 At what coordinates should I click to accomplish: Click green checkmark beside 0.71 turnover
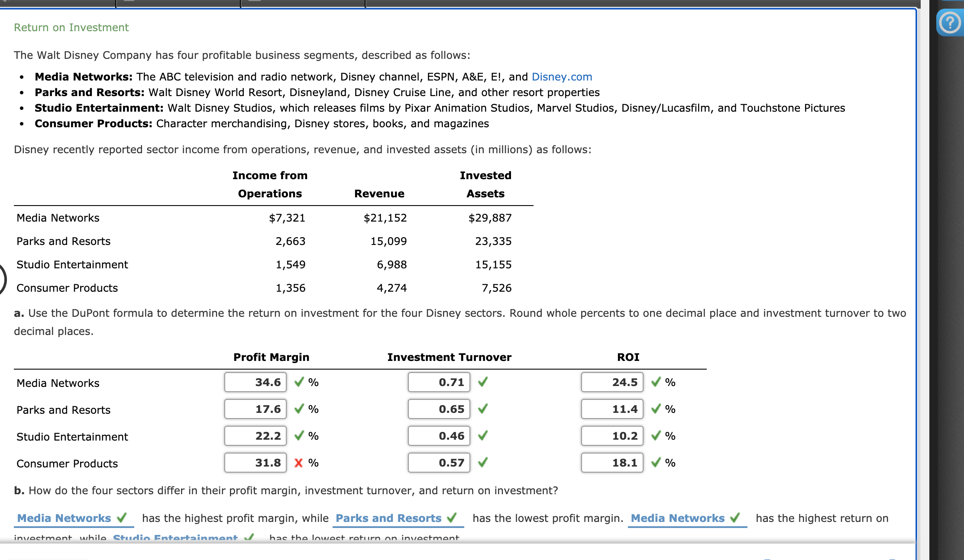pyautogui.click(x=483, y=382)
